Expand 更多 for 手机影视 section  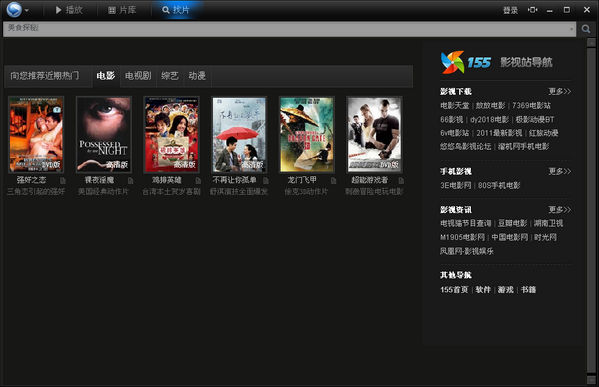point(560,171)
